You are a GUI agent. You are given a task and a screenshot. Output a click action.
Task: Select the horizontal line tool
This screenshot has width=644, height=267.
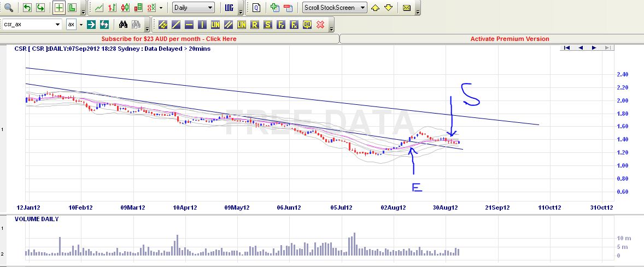pos(189,25)
